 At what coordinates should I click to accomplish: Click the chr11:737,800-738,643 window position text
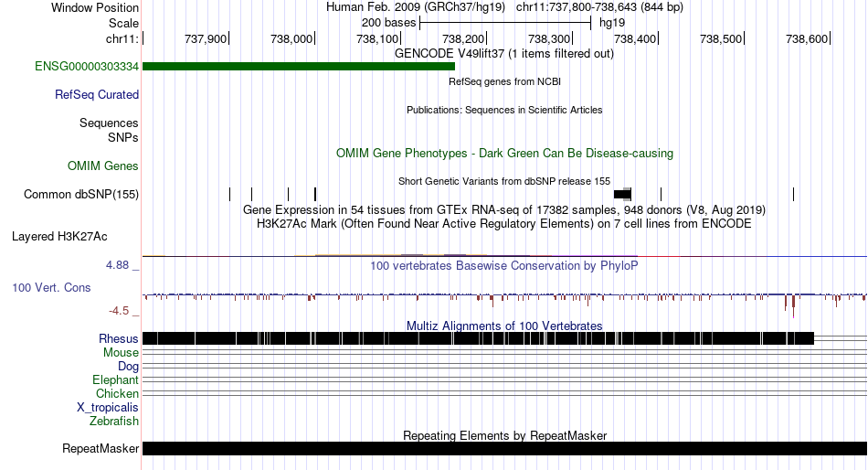point(599,7)
